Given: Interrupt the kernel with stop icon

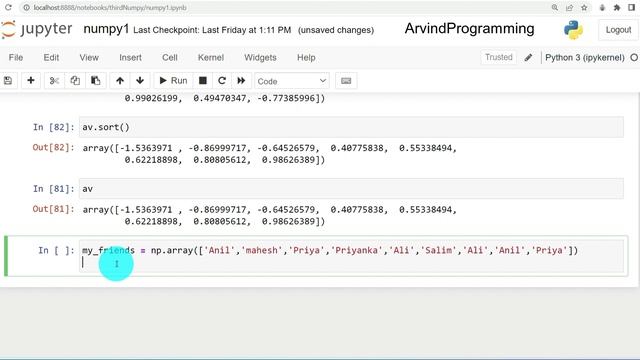Looking at the screenshot, I should pyautogui.click(x=202, y=81).
